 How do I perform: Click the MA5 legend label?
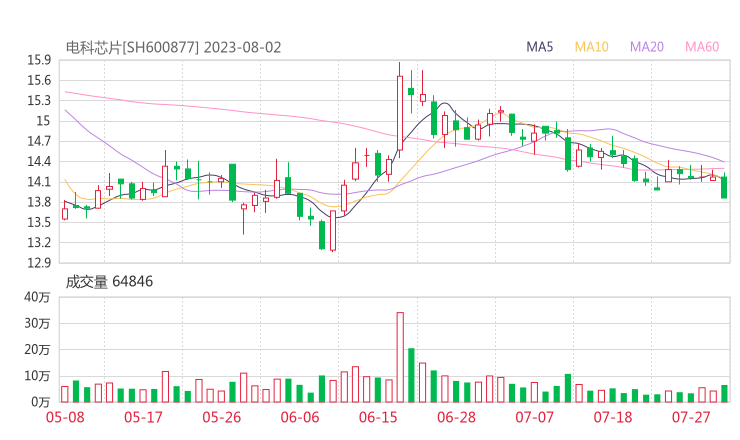coord(539,47)
